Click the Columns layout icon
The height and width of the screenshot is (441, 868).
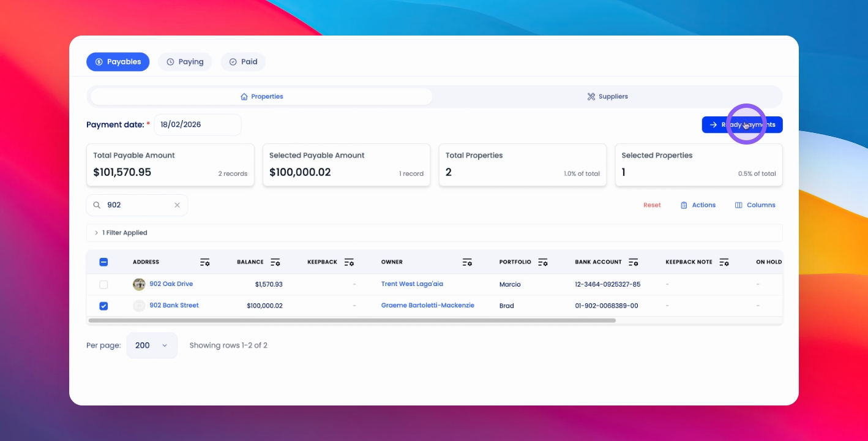[x=739, y=205]
